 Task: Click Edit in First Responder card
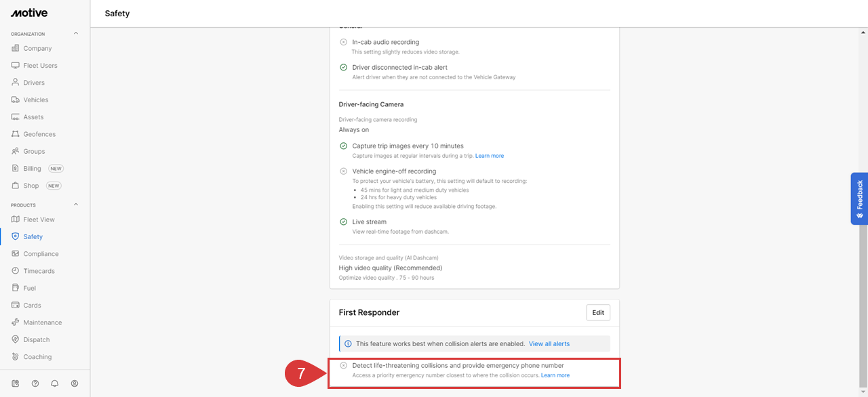point(598,312)
